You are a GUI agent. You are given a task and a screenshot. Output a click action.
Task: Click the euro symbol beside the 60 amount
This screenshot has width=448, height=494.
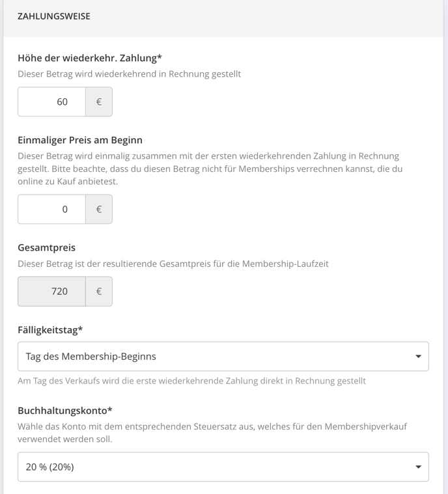tap(99, 102)
